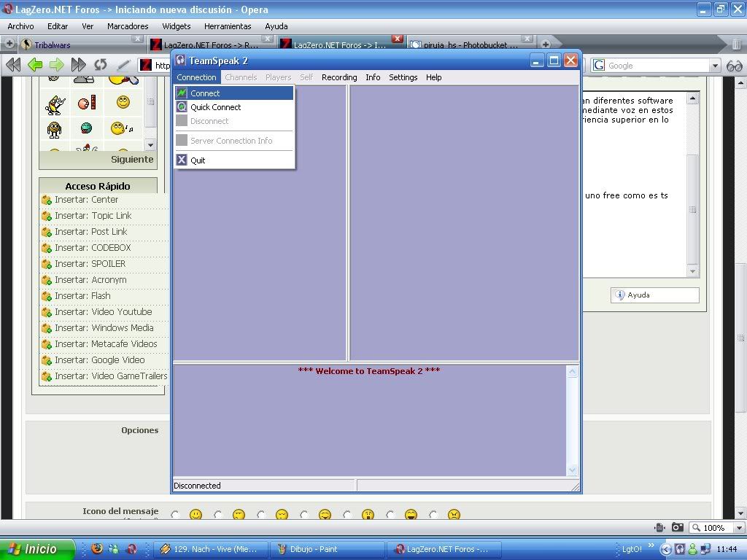Insert the green-faced tongue smiley
Screen dimensions: 747x560
86,128
